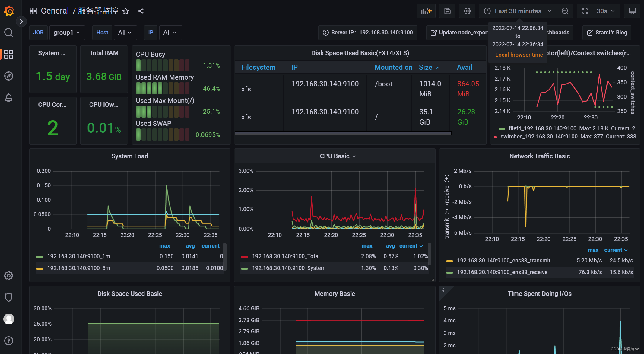Screen dimensions: 644x354
Task: Open the Alerting bell icon
Action: (x=9, y=98)
